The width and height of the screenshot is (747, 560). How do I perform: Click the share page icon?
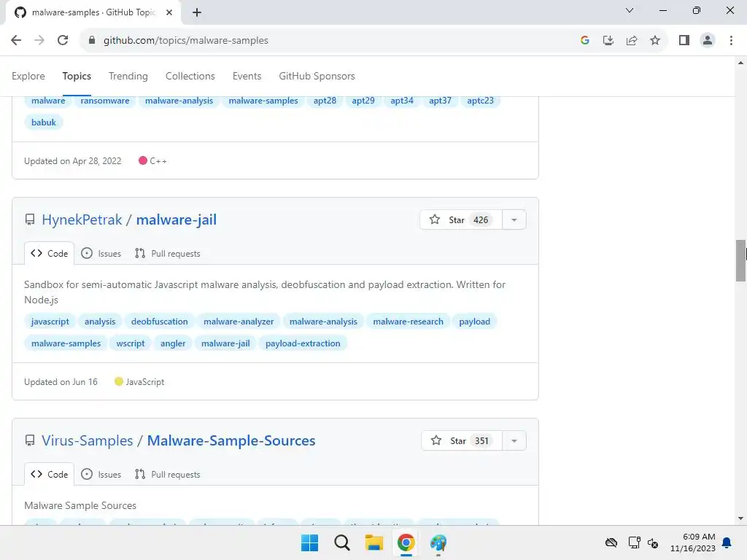tap(632, 41)
